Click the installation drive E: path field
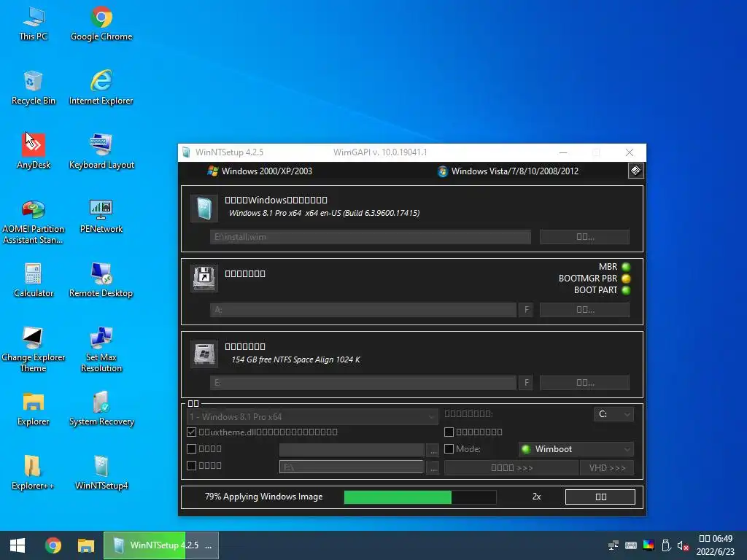 coord(363,382)
